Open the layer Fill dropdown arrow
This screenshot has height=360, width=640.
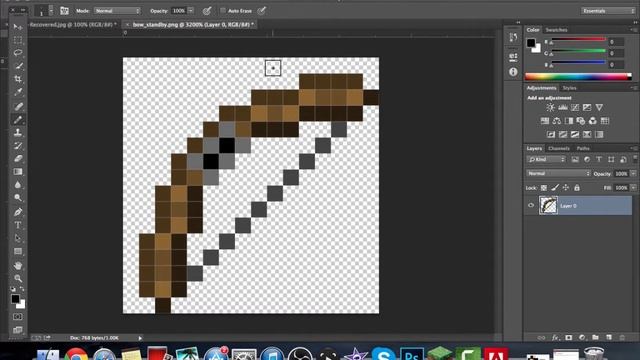coord(633,188)
